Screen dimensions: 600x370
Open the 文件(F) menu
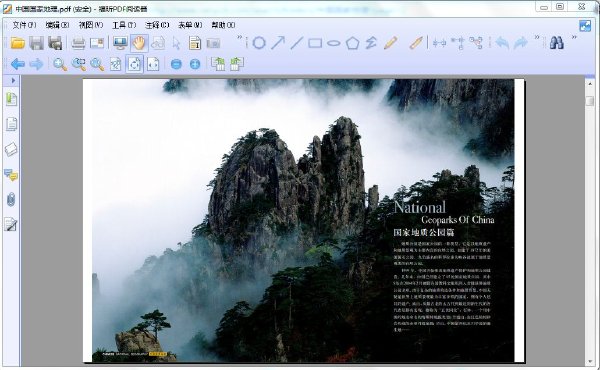[x=24, y=25]
